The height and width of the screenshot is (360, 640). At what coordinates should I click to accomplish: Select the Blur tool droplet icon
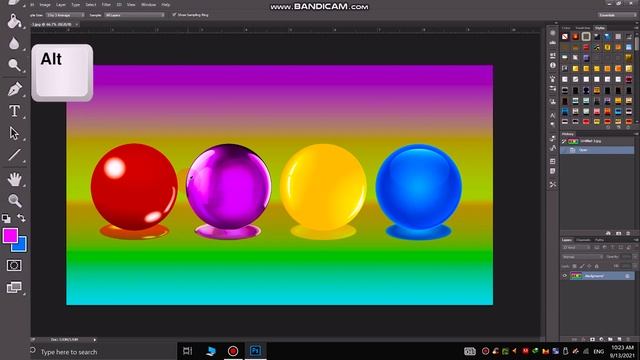tap(14, 43)
